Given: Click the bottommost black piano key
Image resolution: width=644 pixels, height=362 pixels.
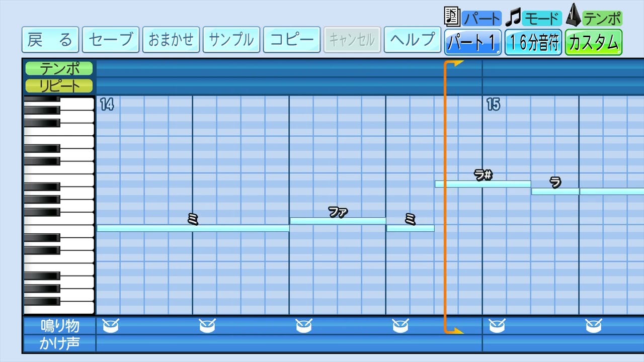Looking at the screenshot, I should pyautogui.click(x=42, y=301).
